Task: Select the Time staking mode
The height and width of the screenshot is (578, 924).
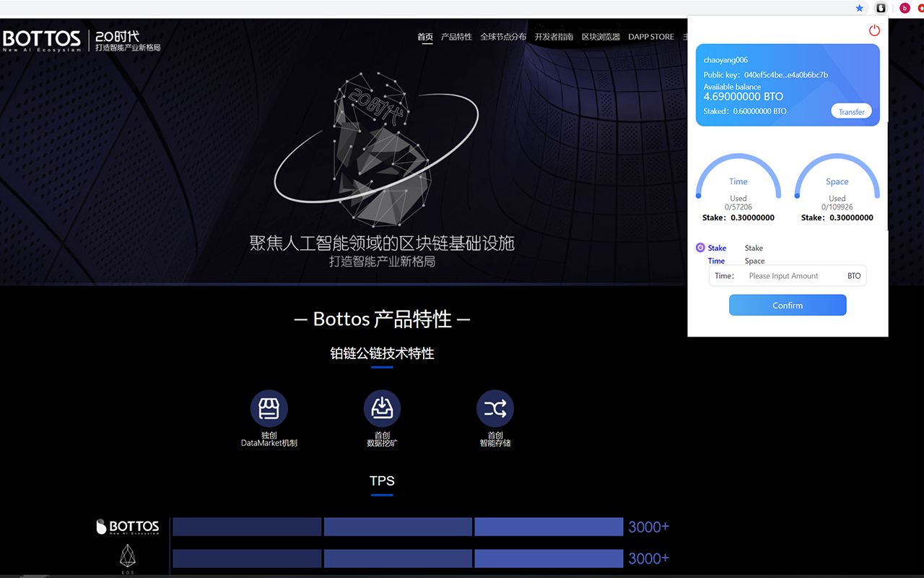Action: (716, 261)
